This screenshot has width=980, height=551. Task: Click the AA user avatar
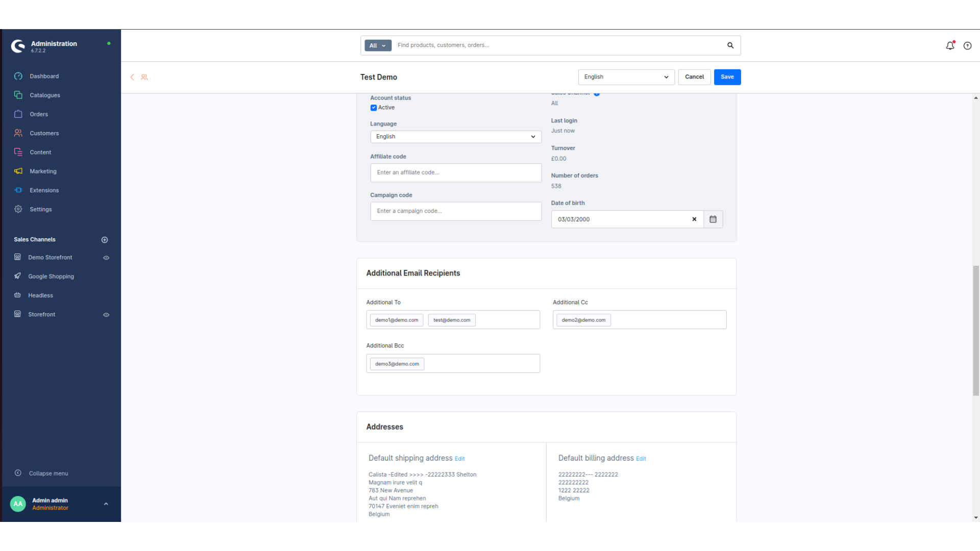click(x=18, y=504)
